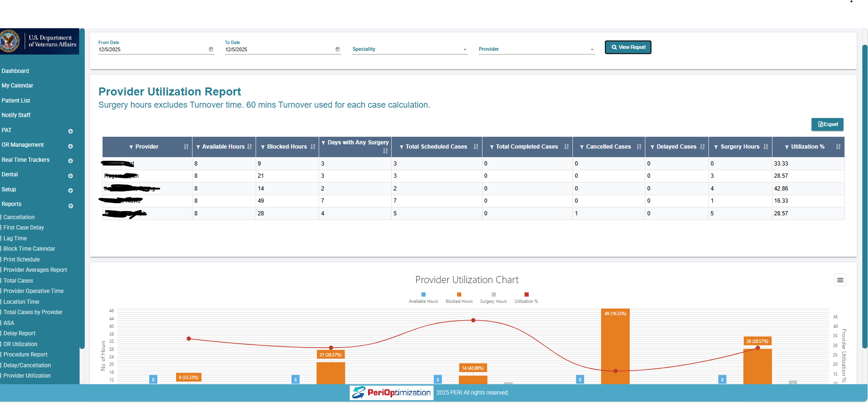
Task: Open Patient List in sidebar
Action: click(16, 101)
